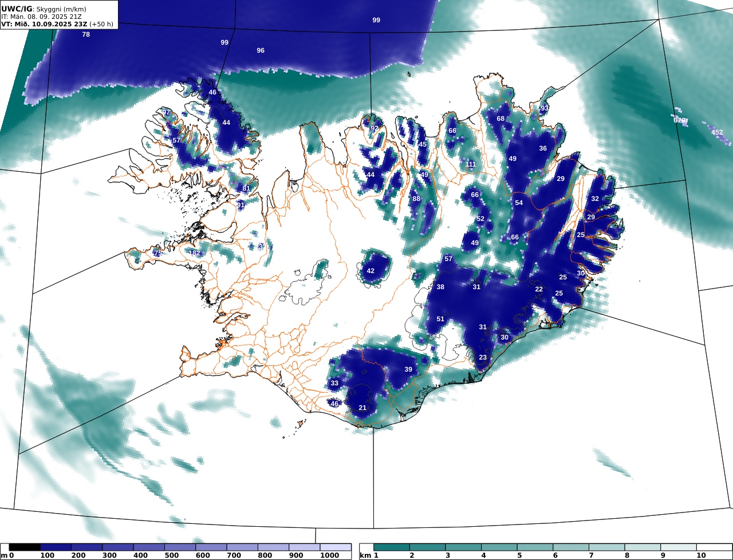Click the value '452' in the far east
Viewport: 733px width, 560px height.
pyautogui.click(x=717, y=132)
